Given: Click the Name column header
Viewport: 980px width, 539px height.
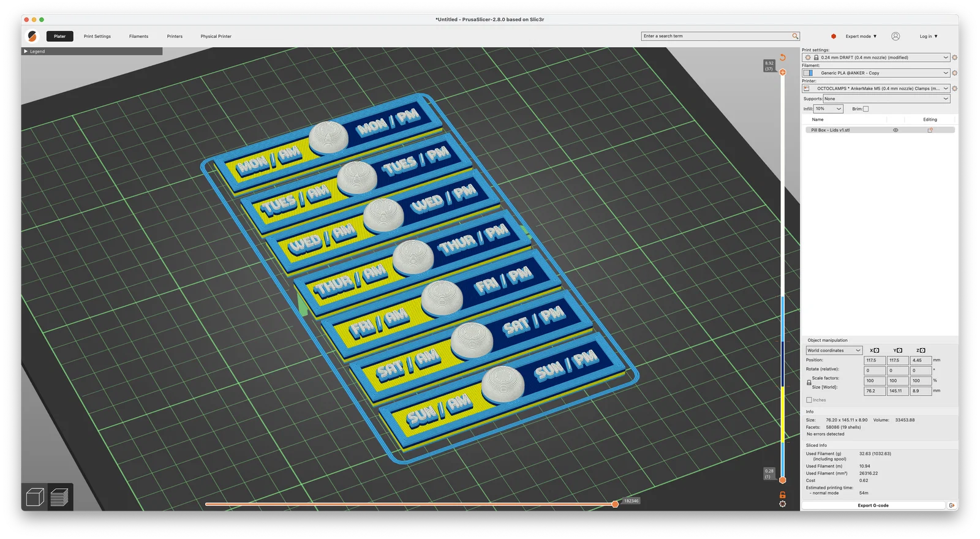Looking at the screenshot, I should pyautogui.click(x=818, y=119).
